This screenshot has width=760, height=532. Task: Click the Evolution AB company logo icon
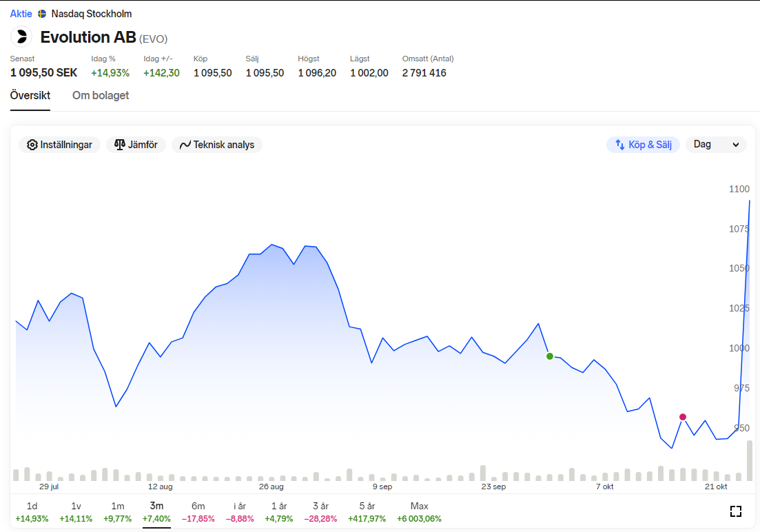pyautogui.click(x=21, y=37)
